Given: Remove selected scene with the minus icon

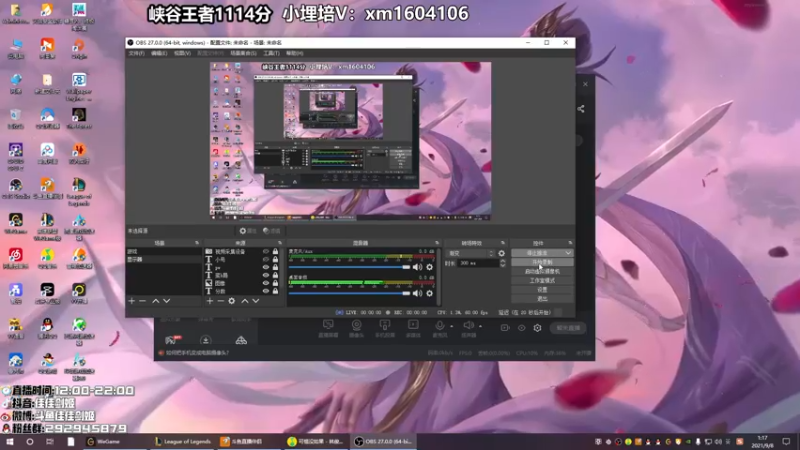Looking at the screenshot, I should point(142,301).
